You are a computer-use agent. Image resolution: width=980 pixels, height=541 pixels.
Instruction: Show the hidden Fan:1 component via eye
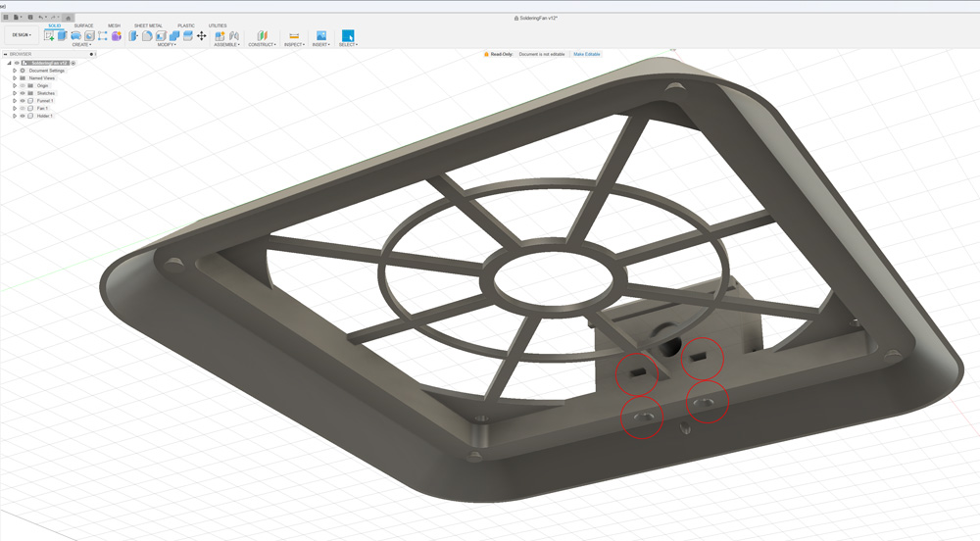click(x=23, y=109)
